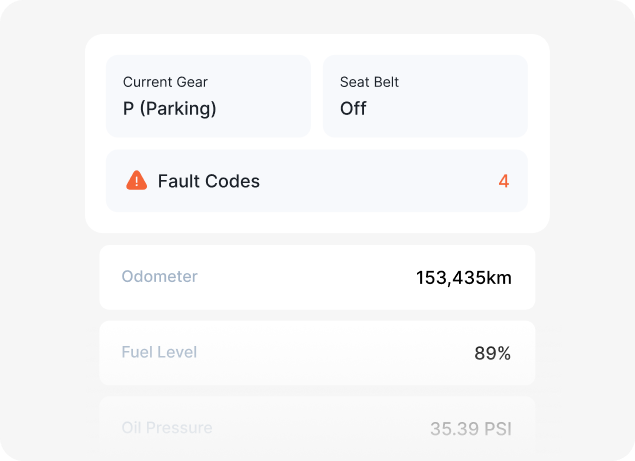The width and height of the screenshot is (635, 461).
Task: Click the 153,435km odometer reading
Action: click(x=463, y=277)
